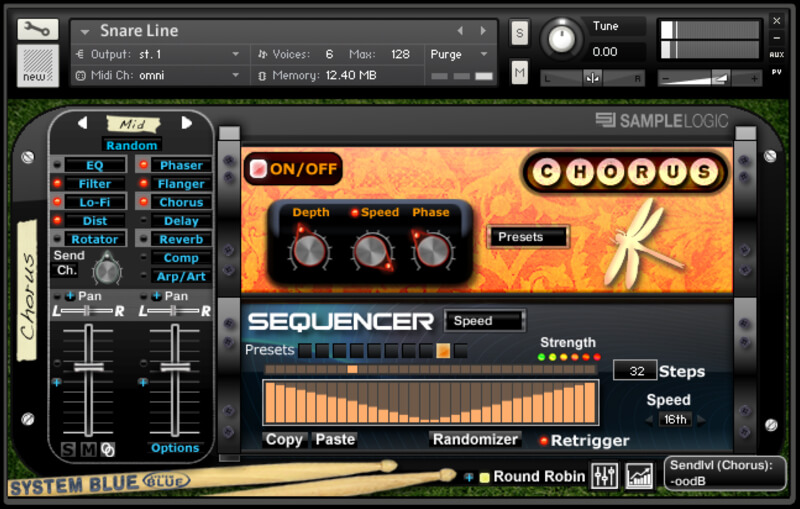Viewport: 800px width, 509px height.
Task: Click the Depth knob
Action: click(309, 251)
